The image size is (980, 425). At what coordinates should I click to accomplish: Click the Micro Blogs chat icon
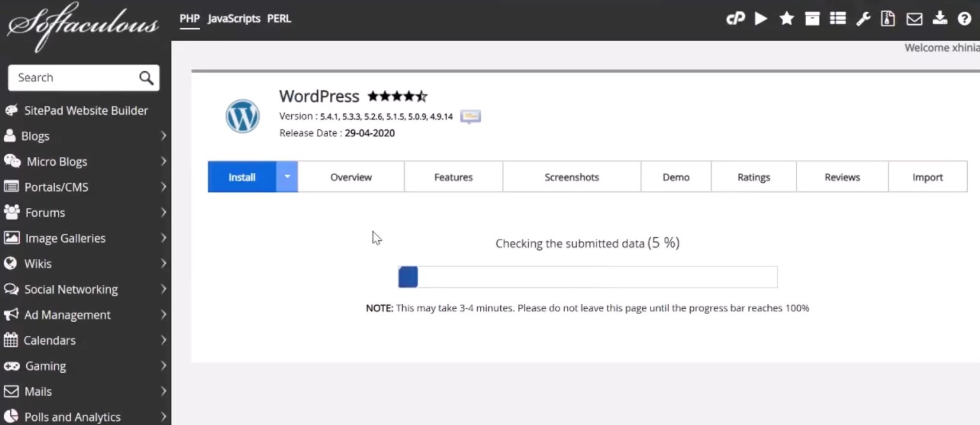point(12,161)
